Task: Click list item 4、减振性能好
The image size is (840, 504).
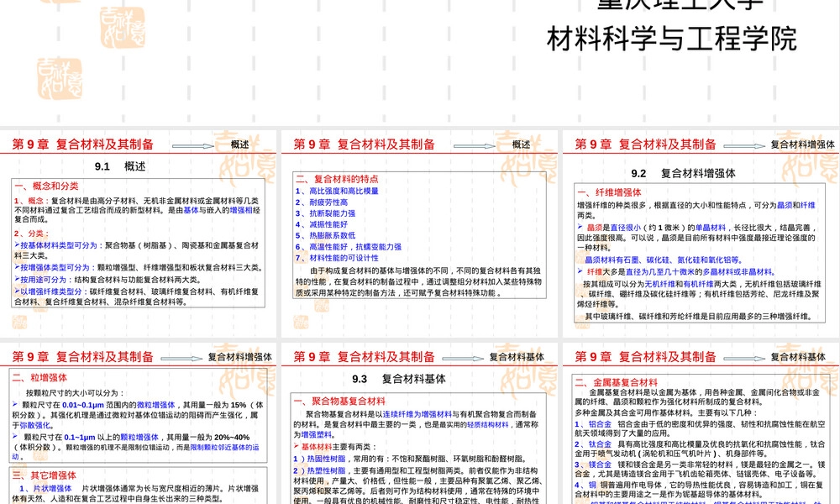Action: pyautogui.click(x=322, y=224)
